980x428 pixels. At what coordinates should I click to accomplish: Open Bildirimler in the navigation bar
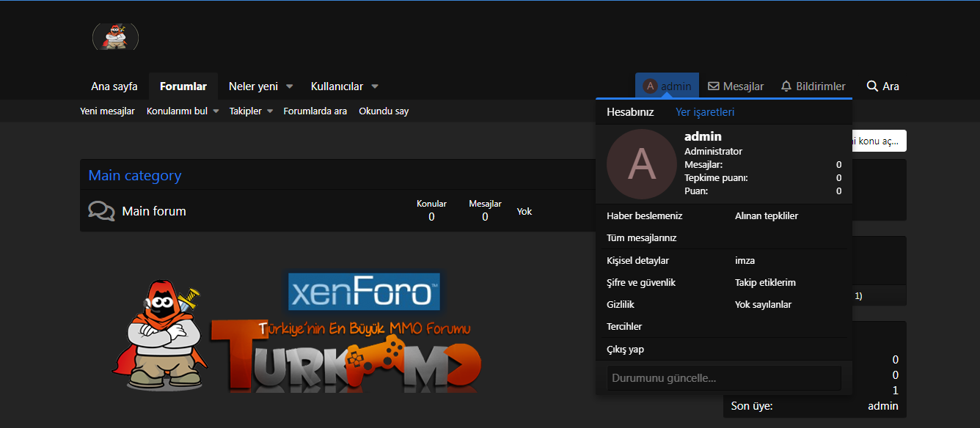click(x=813, y=86)
